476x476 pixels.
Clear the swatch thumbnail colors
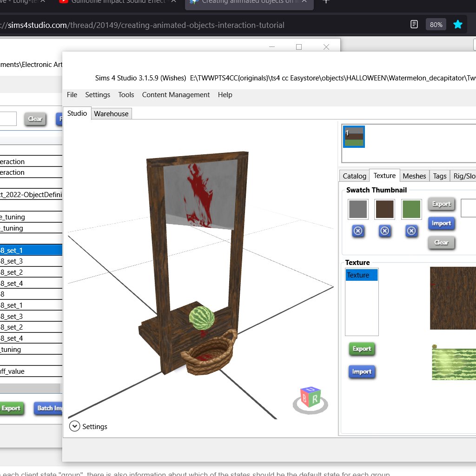[442, 243]
